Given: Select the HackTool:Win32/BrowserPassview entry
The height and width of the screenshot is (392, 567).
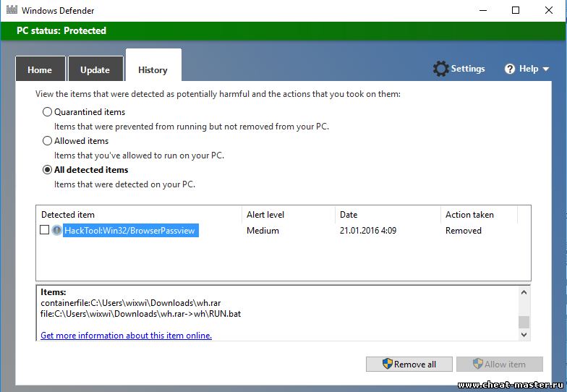Looking at the screenshot, I should coord(130,230).
